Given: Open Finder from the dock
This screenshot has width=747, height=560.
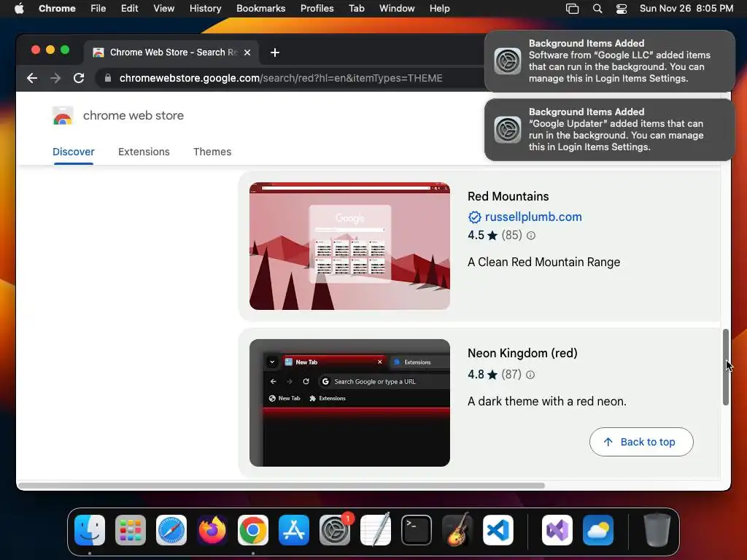Looking at the screenshot, I should click(90, 530).
